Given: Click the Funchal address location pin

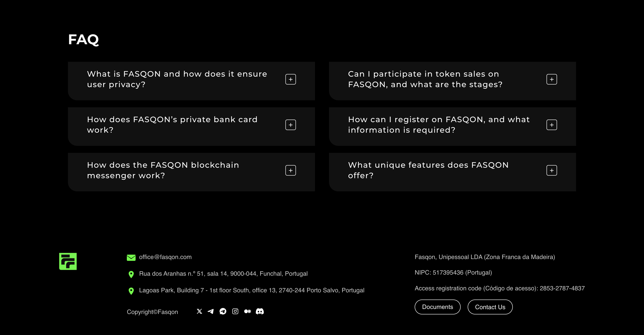Looking at the screenshot, I should click(131, 274).
